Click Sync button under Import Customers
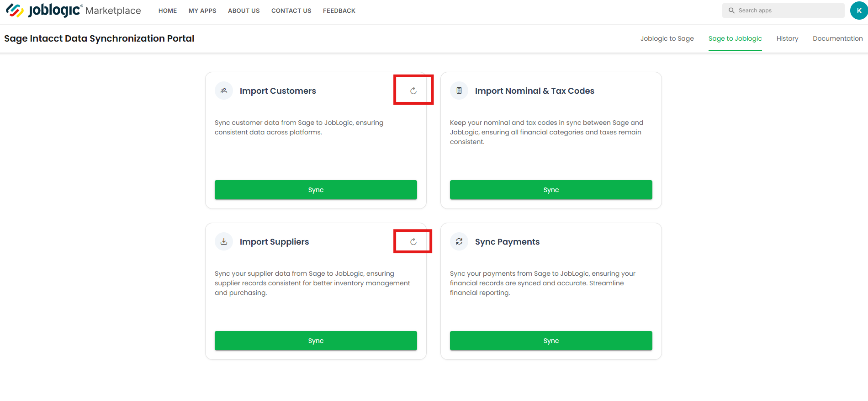 click(316, 190)
